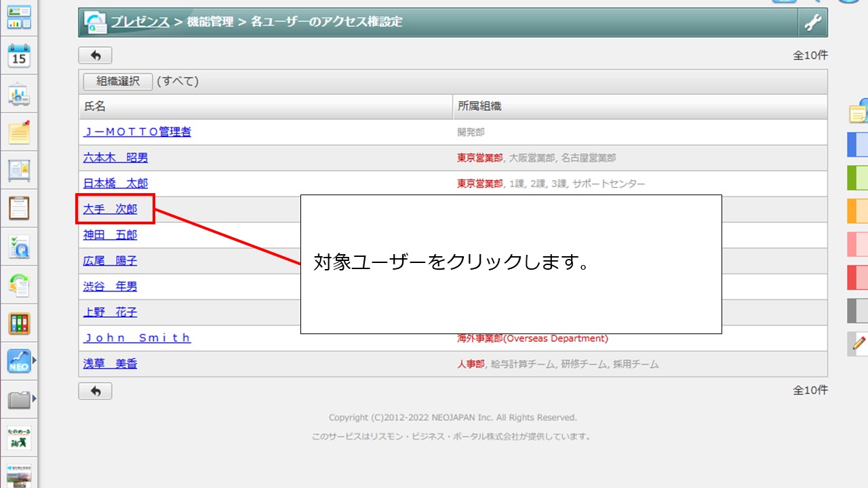868x488 pixels.
Task: Go to プレゼンス in the breadcrumb
Action: 140,22
